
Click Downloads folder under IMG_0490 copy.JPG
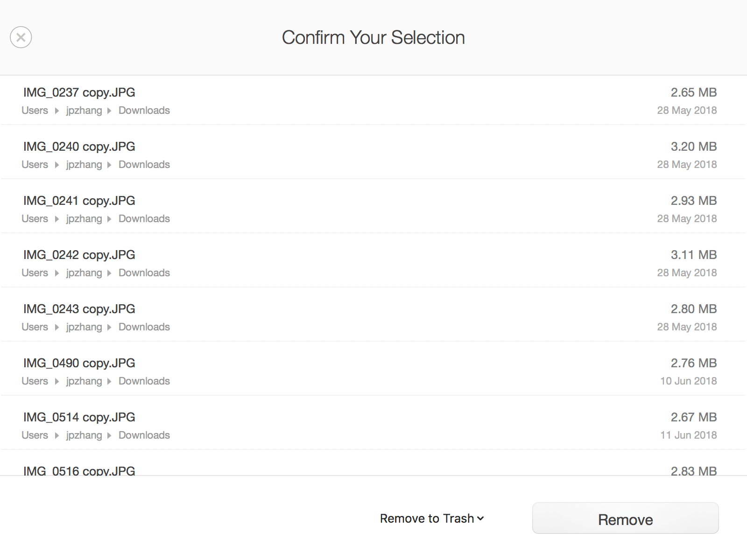point(144,381)
